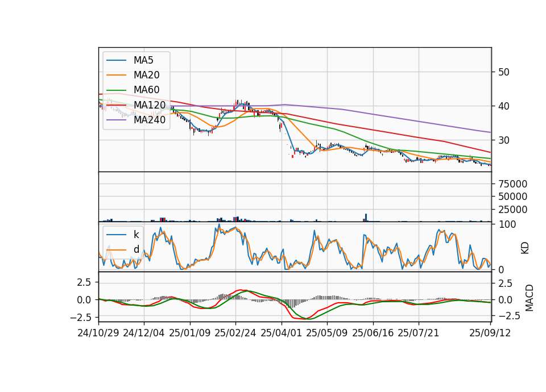Click the 100 tick on KD axis
Viewport: 546px width, 392px height.
[x=507, y=224]
